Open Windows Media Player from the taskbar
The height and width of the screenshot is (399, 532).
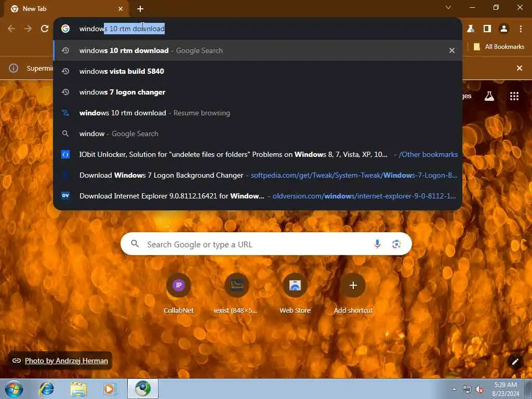coord(110,389)
